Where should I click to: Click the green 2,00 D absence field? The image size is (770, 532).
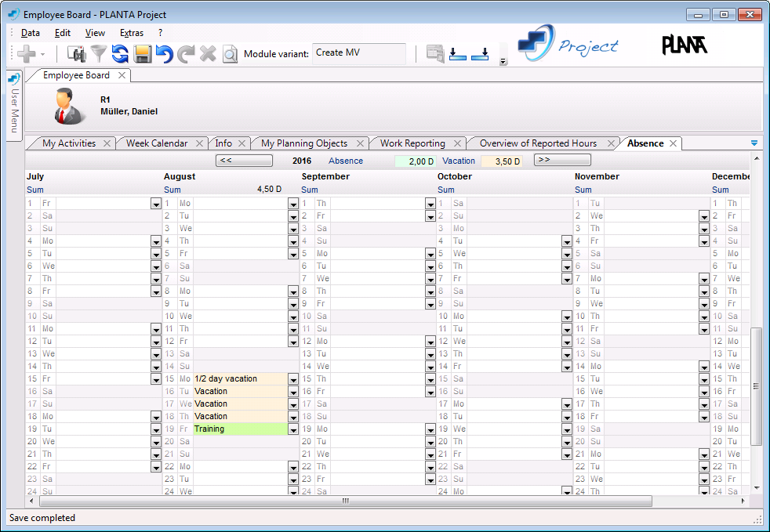(x=415, y=161)
